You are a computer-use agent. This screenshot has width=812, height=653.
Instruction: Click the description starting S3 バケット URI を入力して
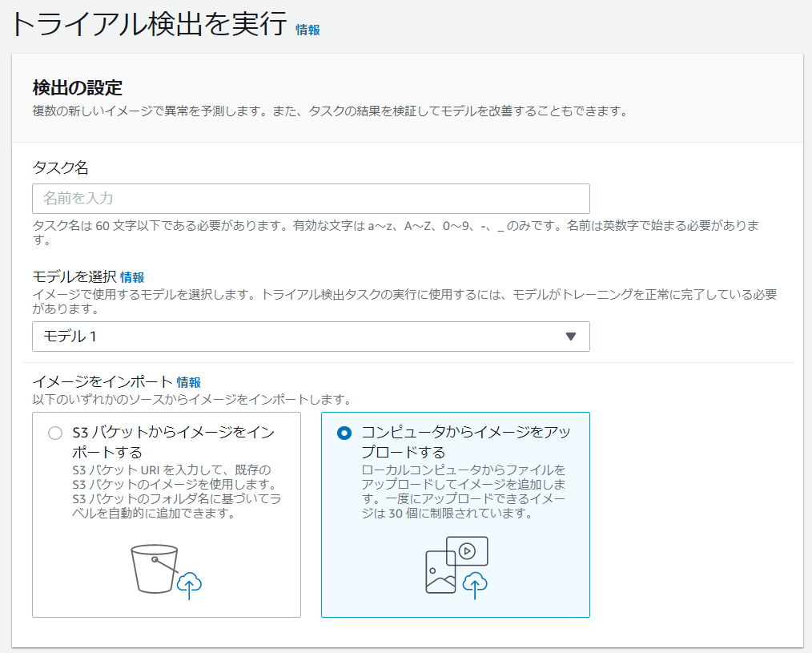click(x=176, y=491)
